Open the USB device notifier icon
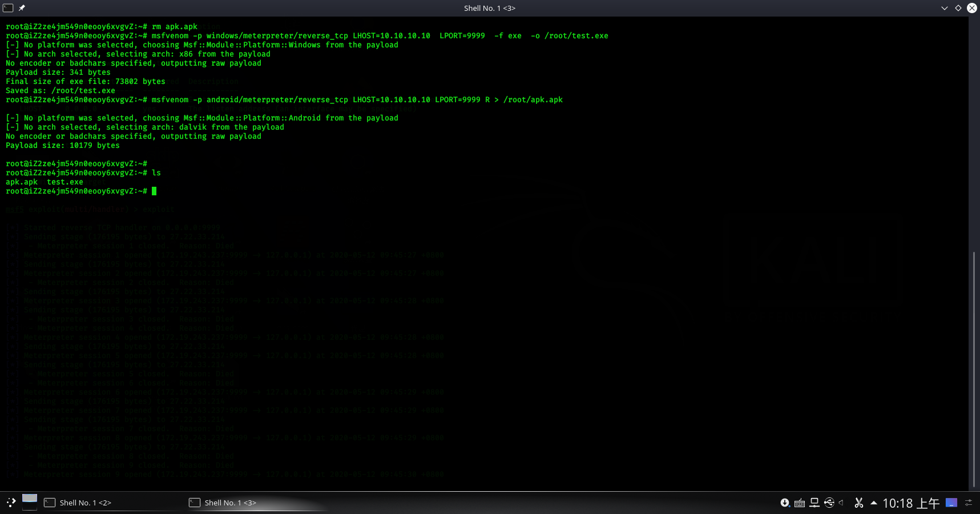Viewport: 980px width, 514px height. [829, 503]
